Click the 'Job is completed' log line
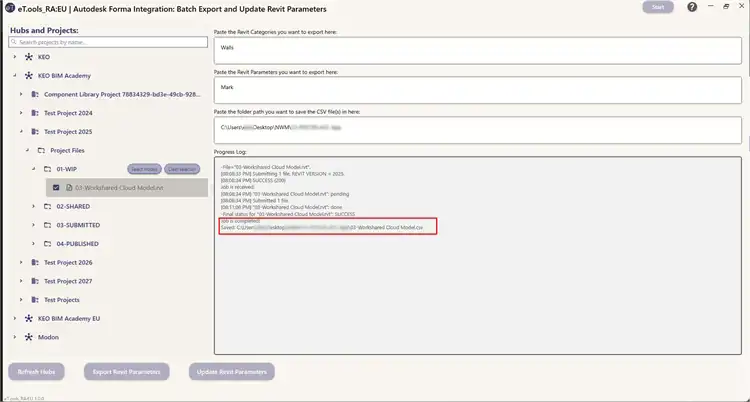 (240, 222)
